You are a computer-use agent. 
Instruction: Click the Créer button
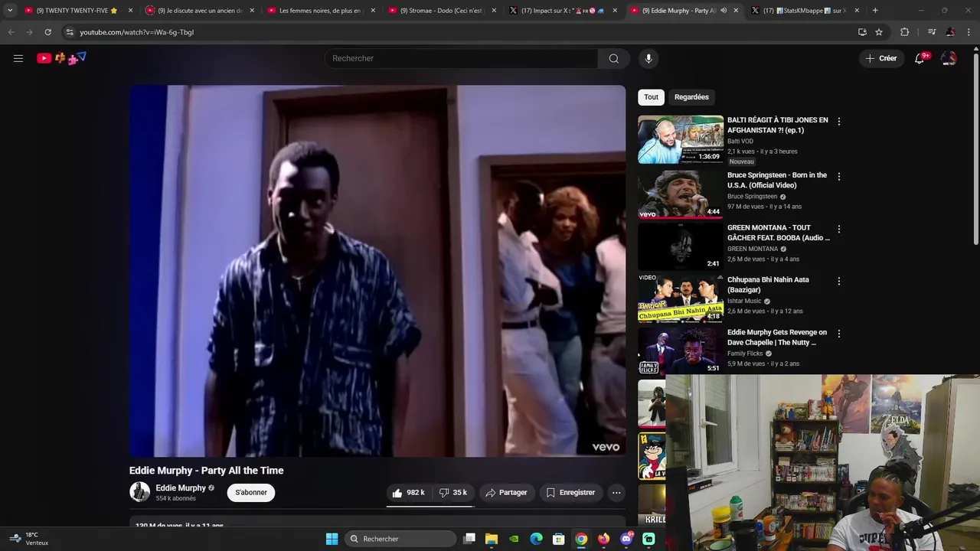click(880, 58)
